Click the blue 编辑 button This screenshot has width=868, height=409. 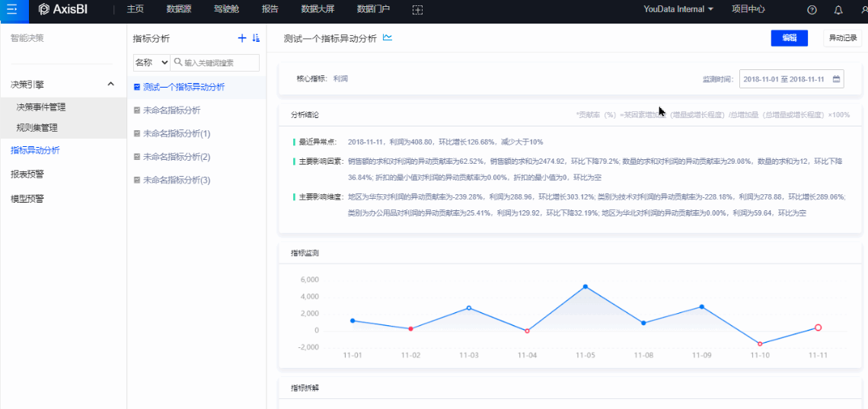[789, 38]
